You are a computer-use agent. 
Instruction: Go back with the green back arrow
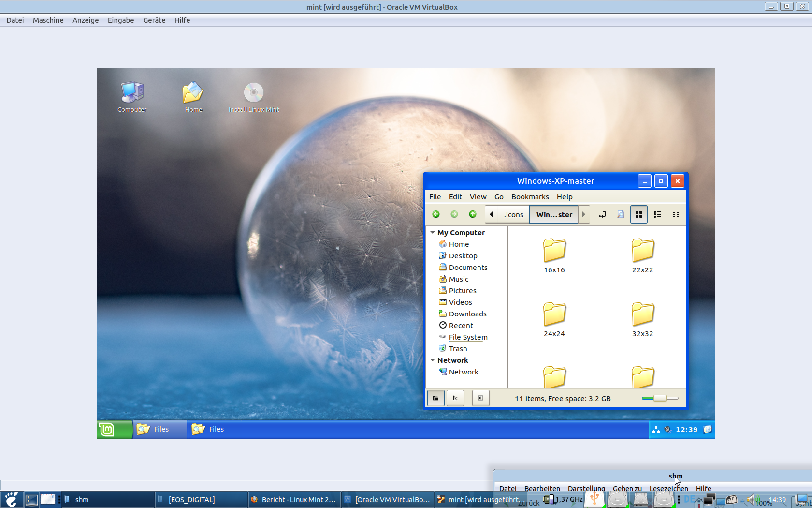436,214
